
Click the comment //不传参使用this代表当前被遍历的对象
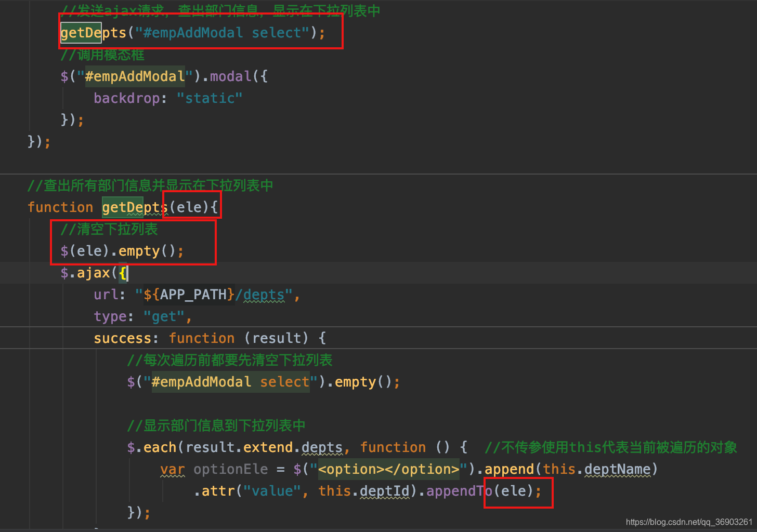pos(611,447)
